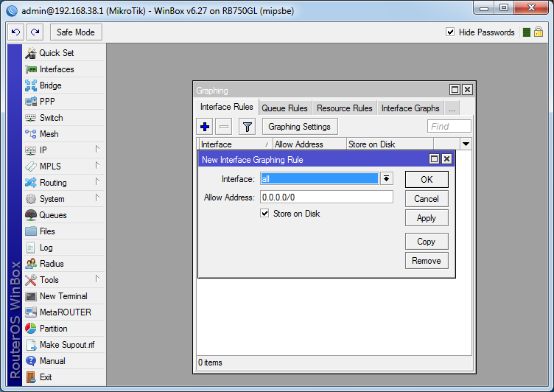Toggle the Hide Passwords checkbox

click(x=450, y=32)
